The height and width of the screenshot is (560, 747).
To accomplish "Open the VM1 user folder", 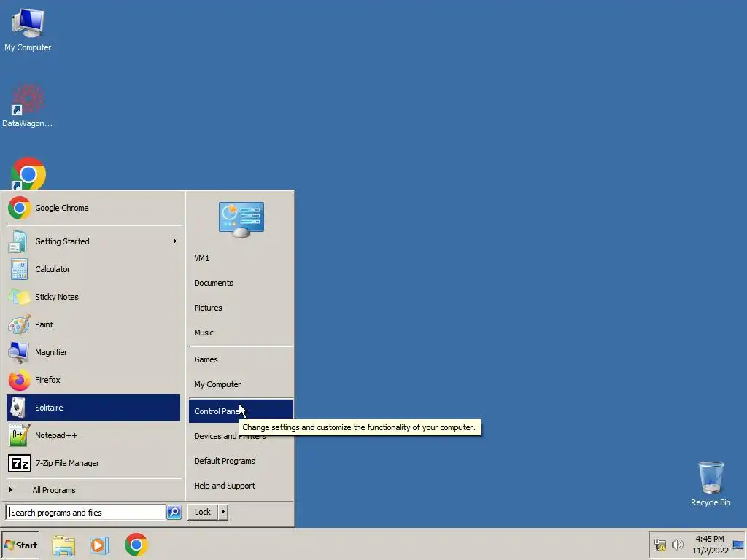I will (x=241, y=258).
